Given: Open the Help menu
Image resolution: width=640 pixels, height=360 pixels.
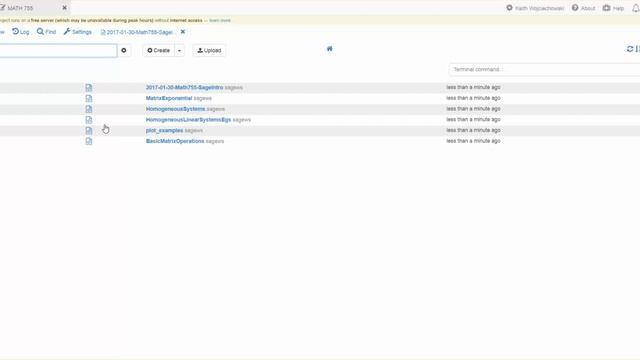Looking at the screenshot, I should click(x=613, y=8).
